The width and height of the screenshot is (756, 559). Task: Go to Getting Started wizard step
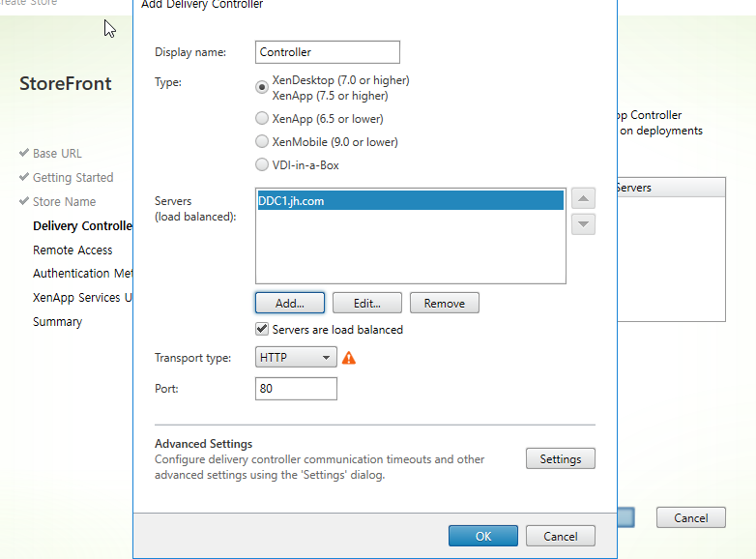(x=73, y=178)
